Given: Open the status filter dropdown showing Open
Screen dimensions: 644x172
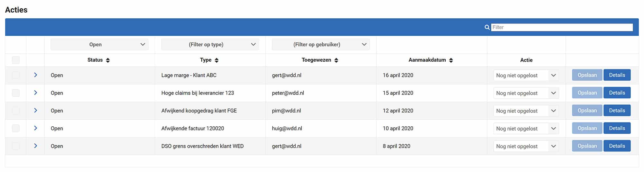Looking at the screenshot, I should click(99, 44).
